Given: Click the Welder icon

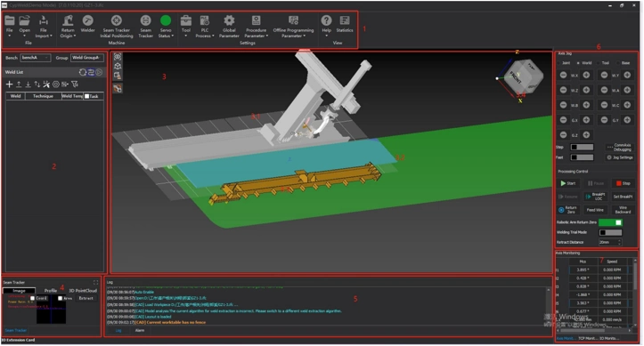Looking at the screenshot, I should (x=87, y=20).
